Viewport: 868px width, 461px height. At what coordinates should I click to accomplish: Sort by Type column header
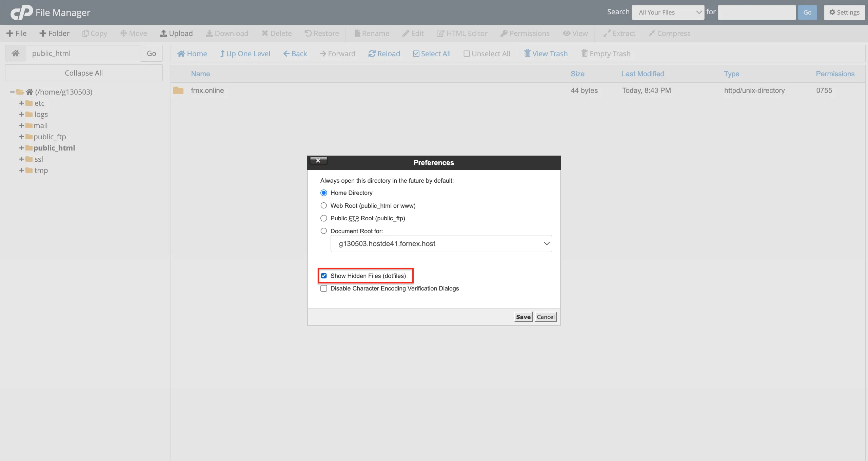tap(732, 74)
